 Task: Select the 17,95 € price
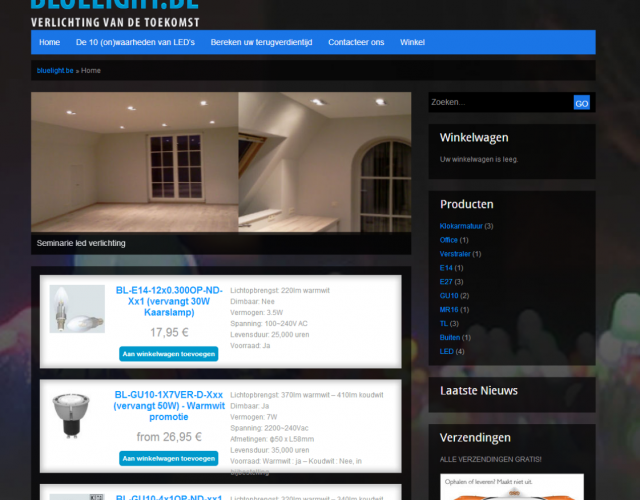(169, 333)
